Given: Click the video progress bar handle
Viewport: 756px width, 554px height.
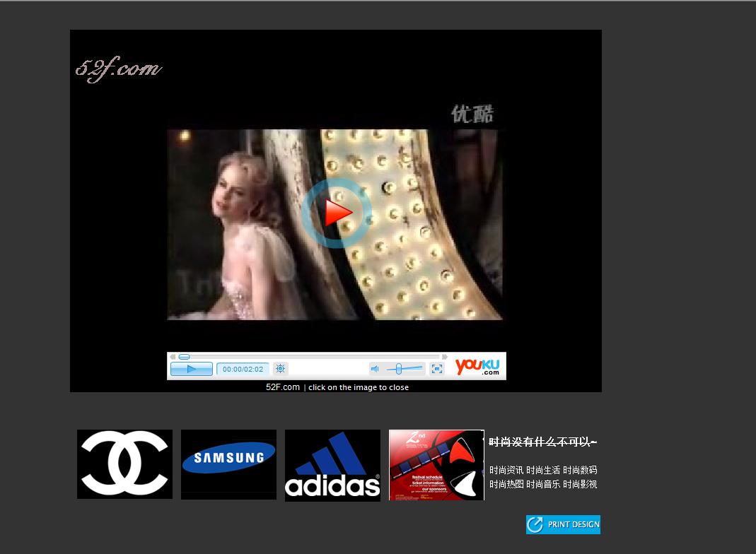Looking at the screenshot, I should pos(184,356).
